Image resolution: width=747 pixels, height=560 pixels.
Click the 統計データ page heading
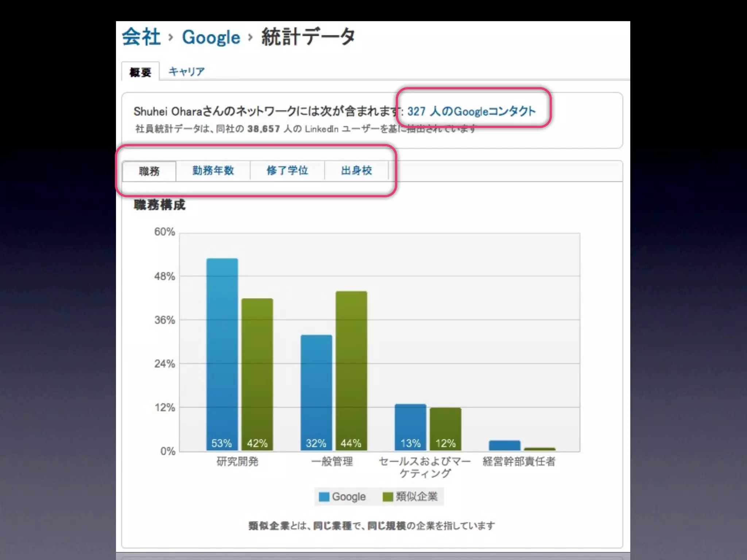pos(308,37)
